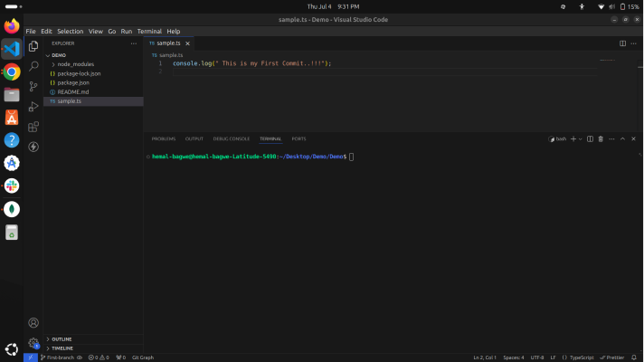The width and height of the screenshot is (644, 362).
Task: Open package.json in explorer
Action: click(73, 82)
